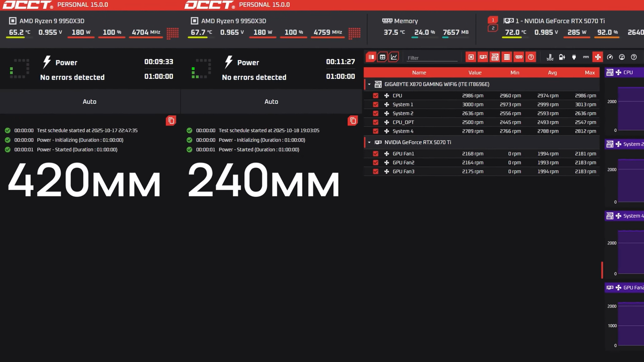The width and height of the screenshot is (644, 362).
Task: Open the CPU fan graph panel header
Action: 625,72
